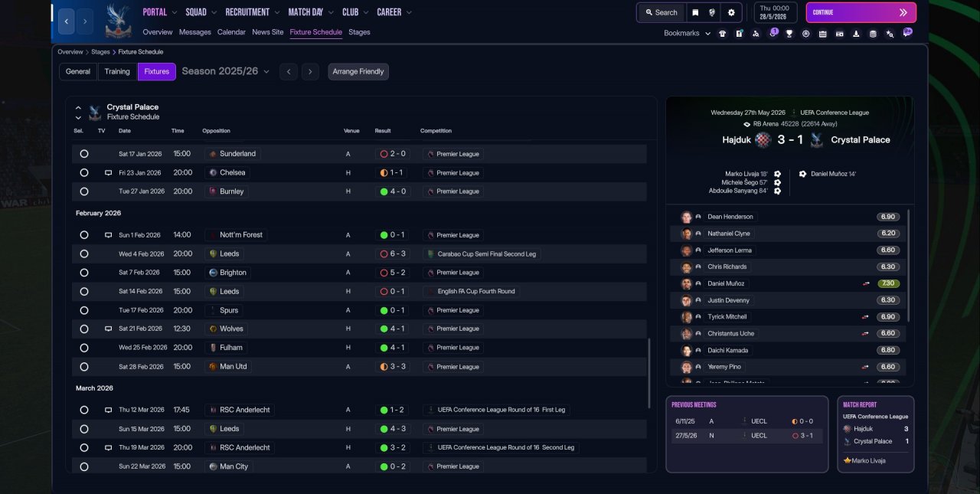Switch to the Stages tab
This screenshot has width=980, height=494.
pyautogui.click(x=359, y=32)
